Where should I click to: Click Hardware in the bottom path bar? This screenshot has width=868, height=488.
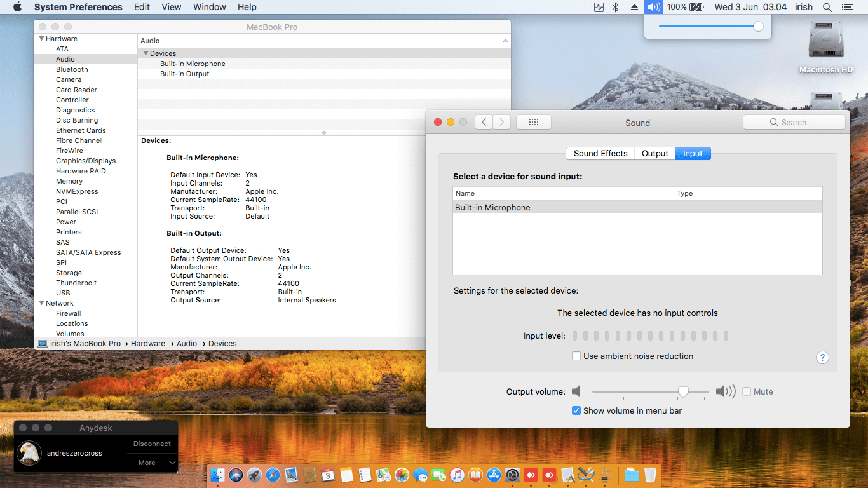point(148,344)
